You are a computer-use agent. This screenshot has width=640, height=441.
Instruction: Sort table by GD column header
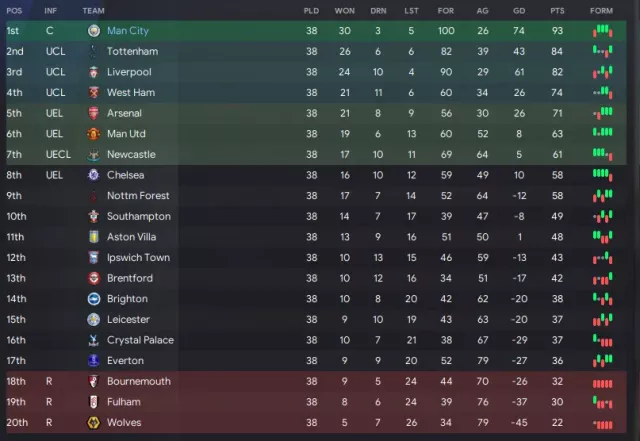coord(519,11)
